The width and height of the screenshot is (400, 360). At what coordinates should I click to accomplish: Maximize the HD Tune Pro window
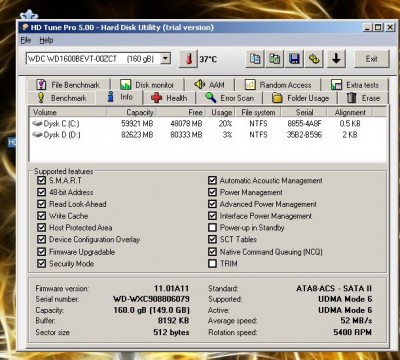[x=378, y=27]
